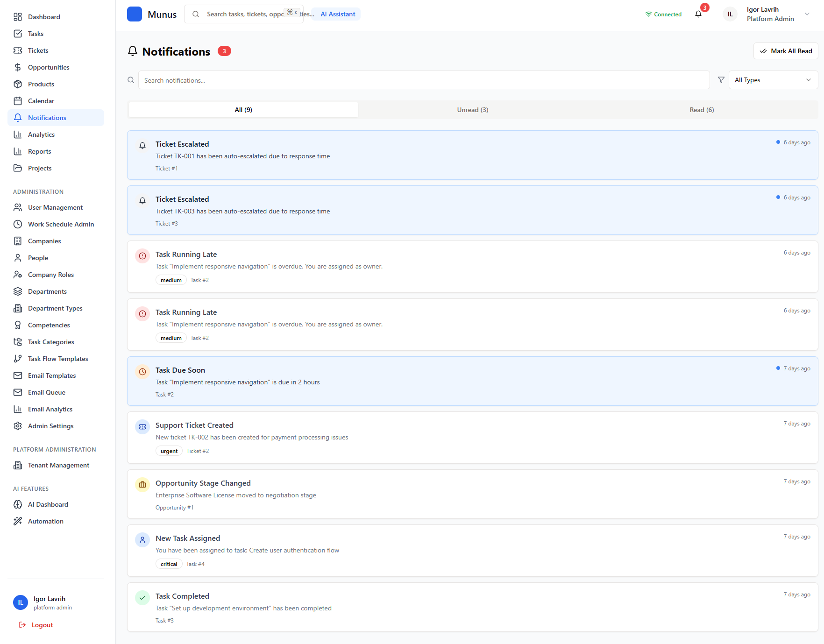Viewport: 824px width, 644px height.
Task: Open the AI Assistant
Action: [337, 14]
